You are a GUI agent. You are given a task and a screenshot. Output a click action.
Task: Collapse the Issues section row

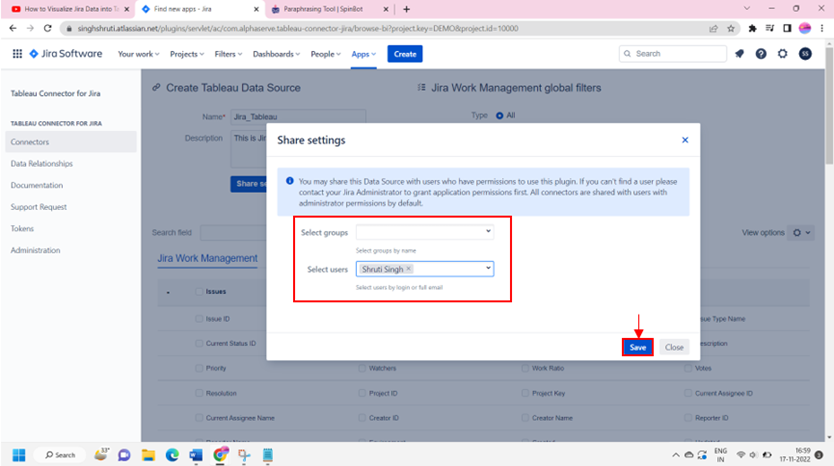(x=168, y=292)
